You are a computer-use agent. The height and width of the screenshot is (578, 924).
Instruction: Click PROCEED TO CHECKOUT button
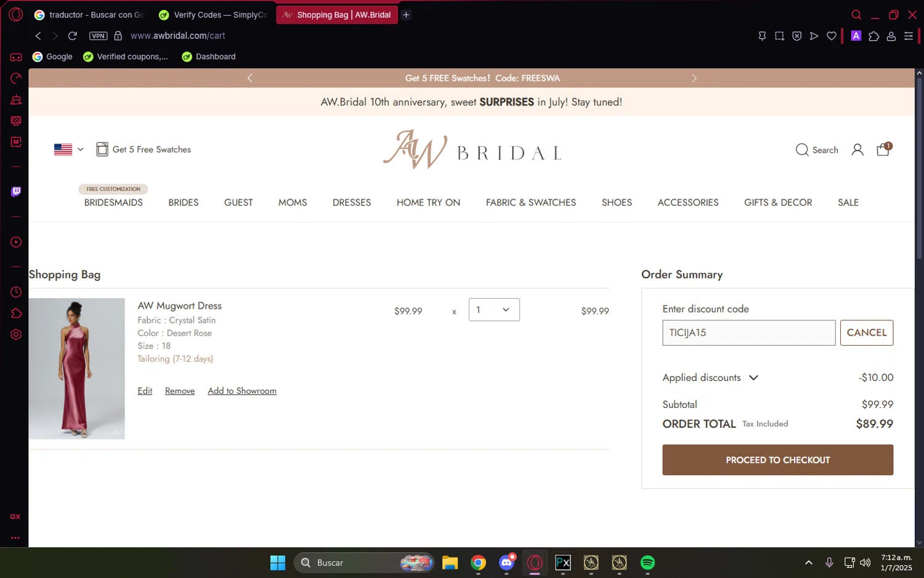[777, 460]
